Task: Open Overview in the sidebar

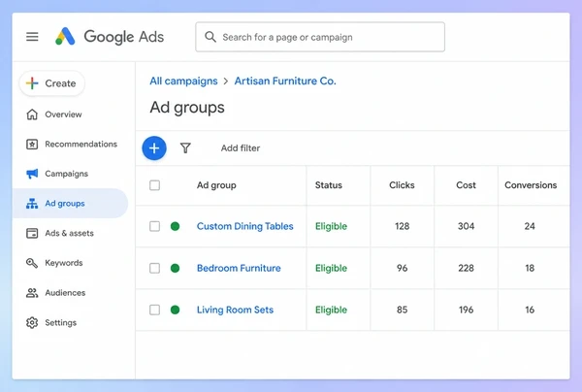Action: point(63,114)
